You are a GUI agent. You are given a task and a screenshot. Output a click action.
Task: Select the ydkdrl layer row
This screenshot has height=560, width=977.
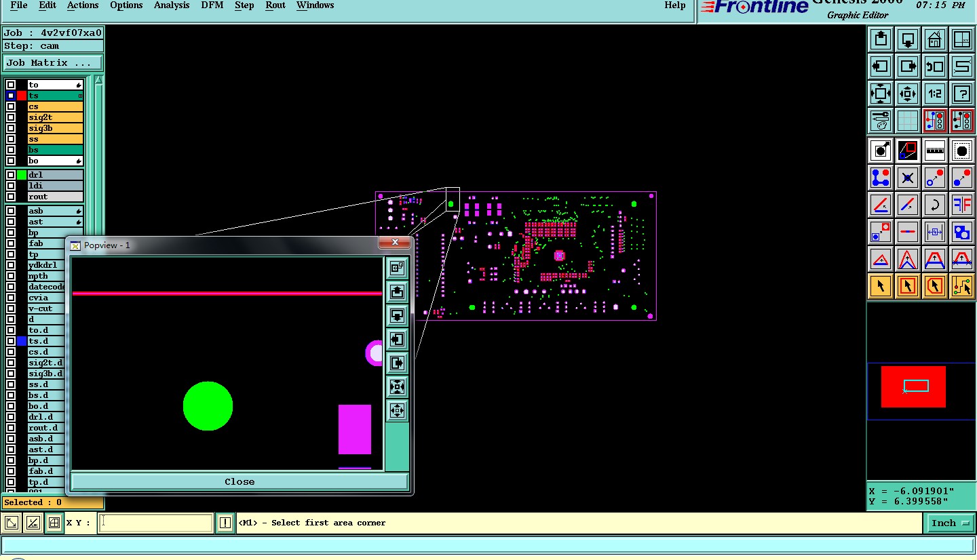coord(47,265)
